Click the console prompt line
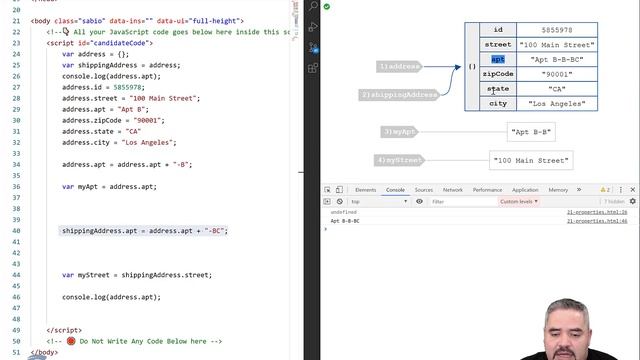The height and width of the screenshot is (360, 640). point(480,229)
